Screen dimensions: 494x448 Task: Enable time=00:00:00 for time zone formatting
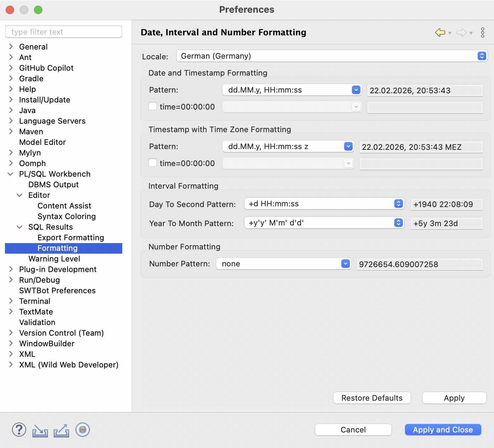[152, 163]
